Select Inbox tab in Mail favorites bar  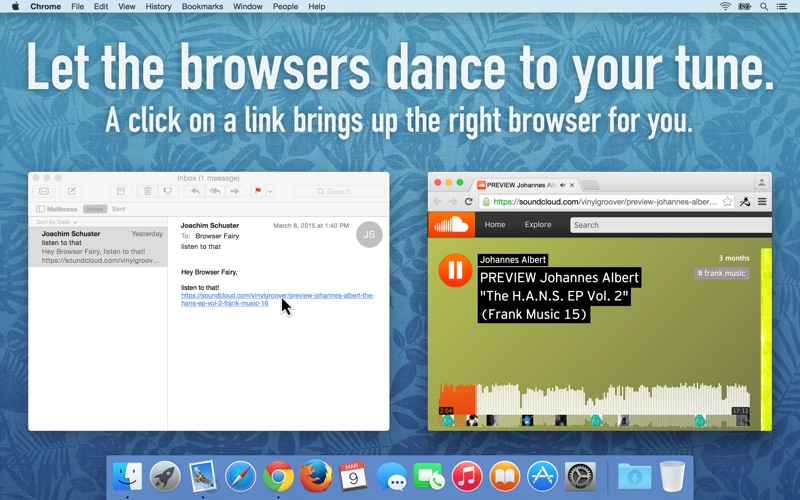click(95, 209)
